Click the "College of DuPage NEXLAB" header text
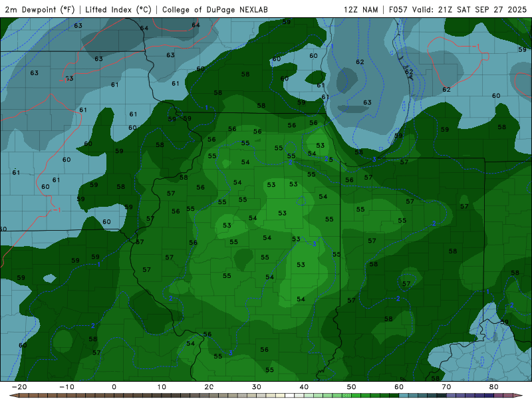This screenshot has height=399, width=532. [215, 9]
